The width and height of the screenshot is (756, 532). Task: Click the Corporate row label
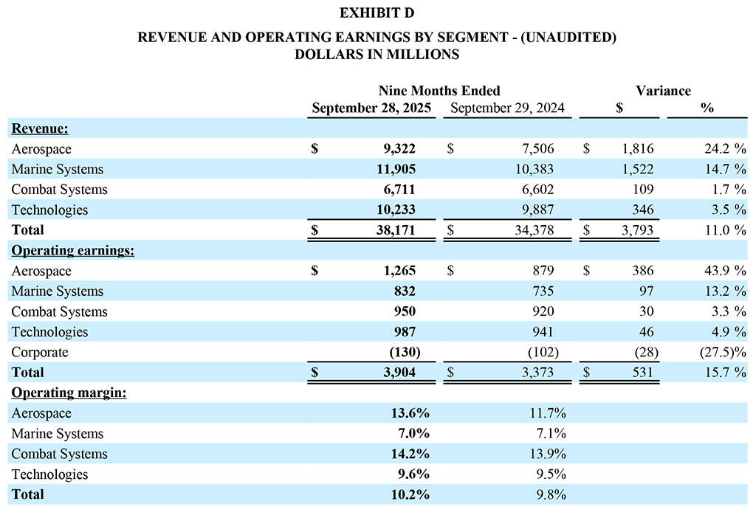coord(40,352)
